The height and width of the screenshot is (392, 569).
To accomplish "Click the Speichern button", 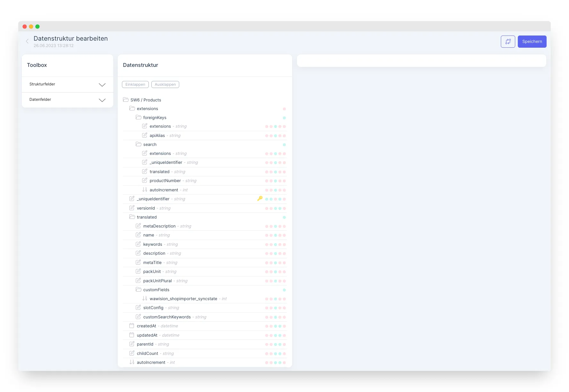I will (532, 42).
